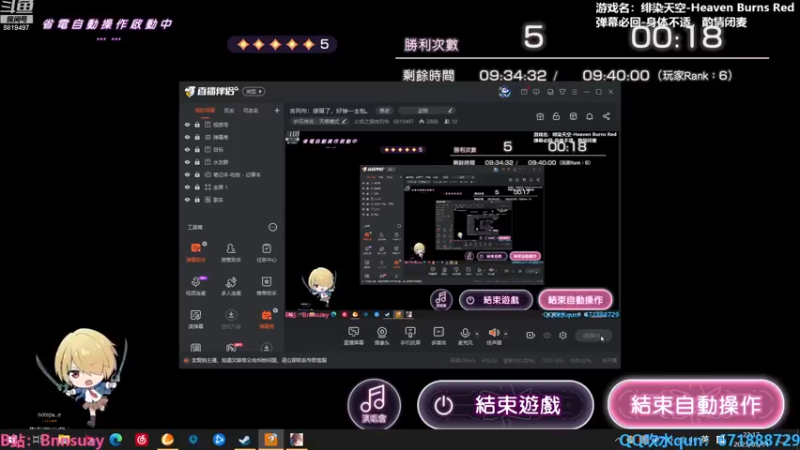Open the 弹幕助手 tool in the toolbox
This screenshot has width=800, height=450.
pyautogui.click(x=196, y=253)
